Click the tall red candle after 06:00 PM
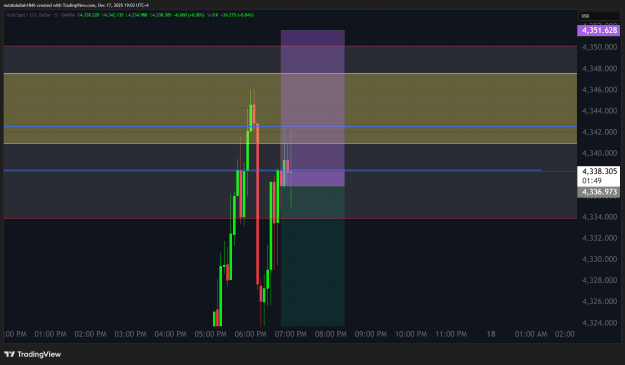 pos(257,204)
